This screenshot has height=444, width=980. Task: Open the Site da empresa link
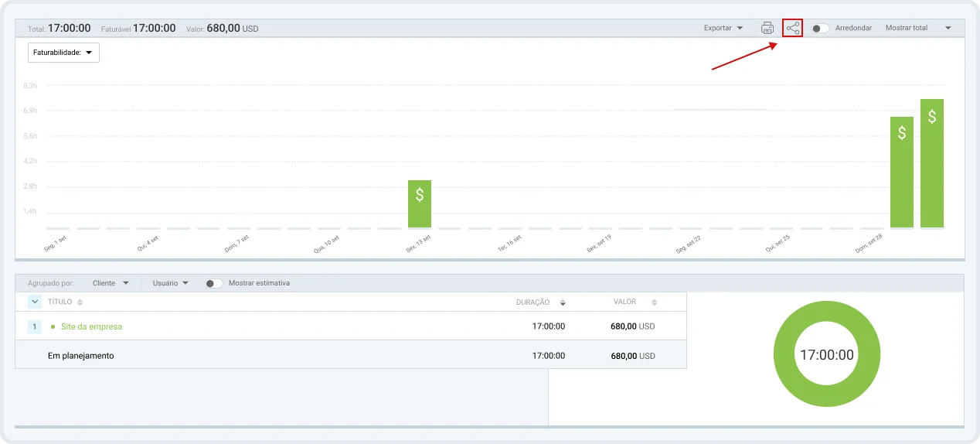[91, 326]
